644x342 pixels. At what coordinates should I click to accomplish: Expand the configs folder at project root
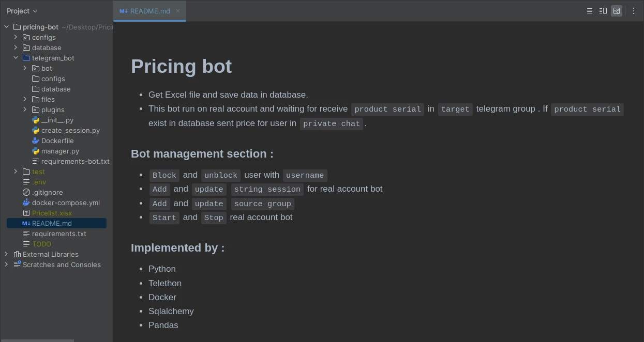pos(16,37)
